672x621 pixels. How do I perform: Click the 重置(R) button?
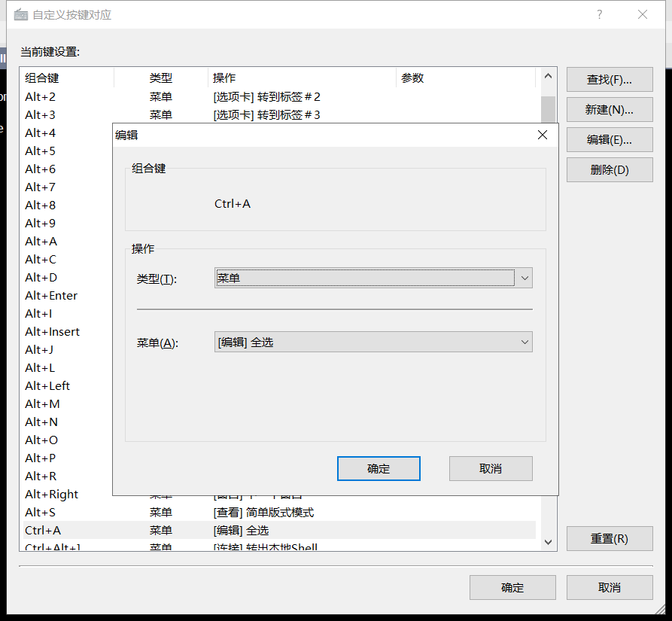610,538
